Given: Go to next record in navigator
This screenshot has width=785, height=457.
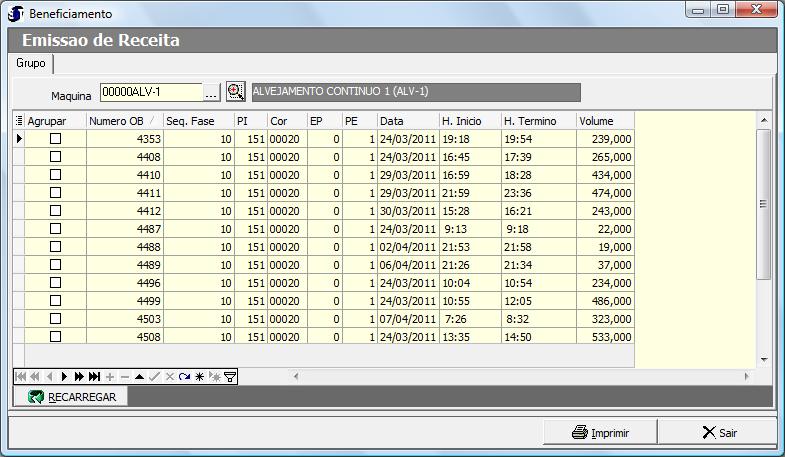Looking at the screenshot, I should click(65, 376).
